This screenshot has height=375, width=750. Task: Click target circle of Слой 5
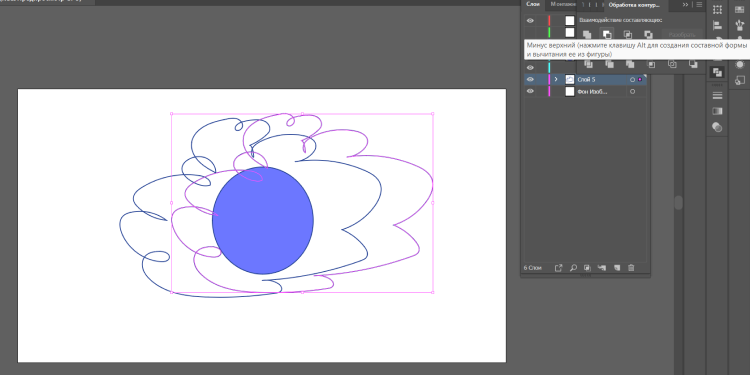coord(632,79)
